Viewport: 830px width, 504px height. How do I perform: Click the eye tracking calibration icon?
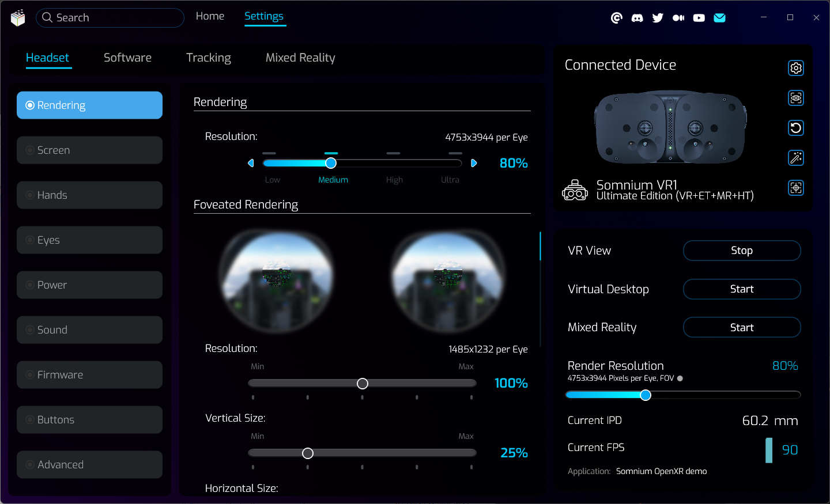point(796,98)
